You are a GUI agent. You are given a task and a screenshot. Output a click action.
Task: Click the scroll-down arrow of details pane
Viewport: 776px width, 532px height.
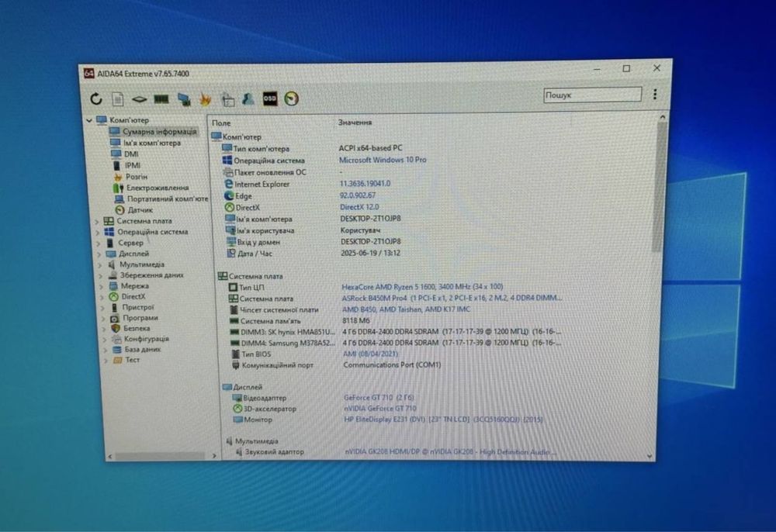pyautogui.click(x=650, y=456)
